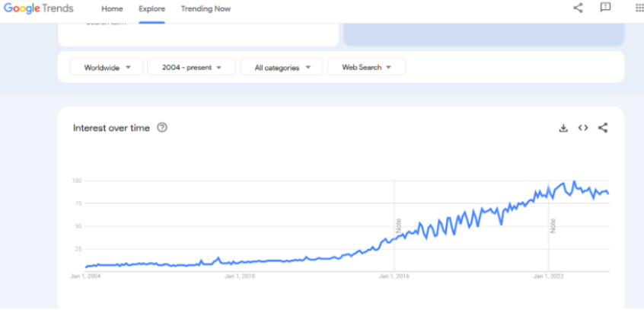Open the Interest over time help icon
Image resolution: width=644 pixels, height=310 pixels.
pos(161,128)
